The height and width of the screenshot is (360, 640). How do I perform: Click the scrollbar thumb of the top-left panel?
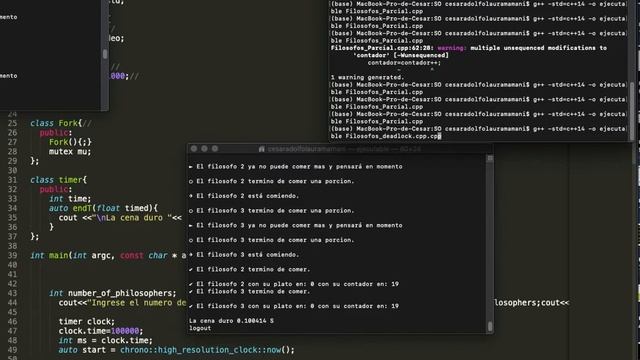pyautogui.click(x=105, y=54)
